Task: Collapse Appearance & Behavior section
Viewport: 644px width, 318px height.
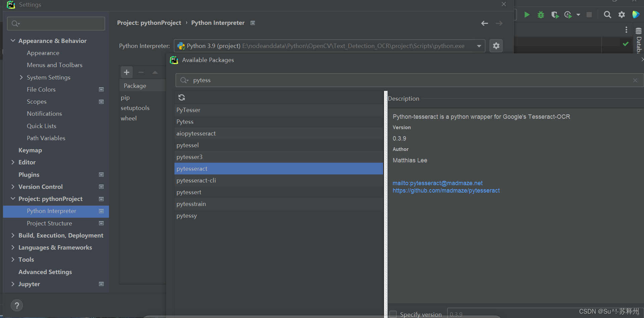Action: [x=13, y=41]
